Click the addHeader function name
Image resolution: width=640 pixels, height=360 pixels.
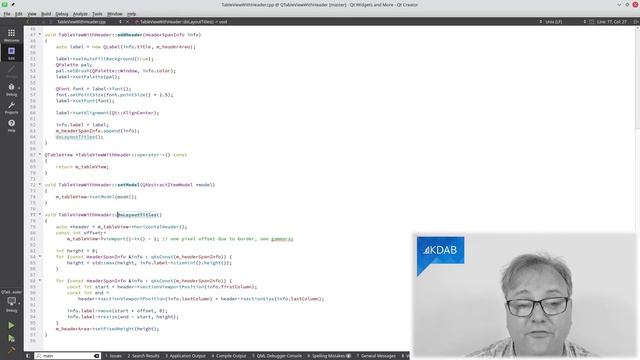(130, 35)
